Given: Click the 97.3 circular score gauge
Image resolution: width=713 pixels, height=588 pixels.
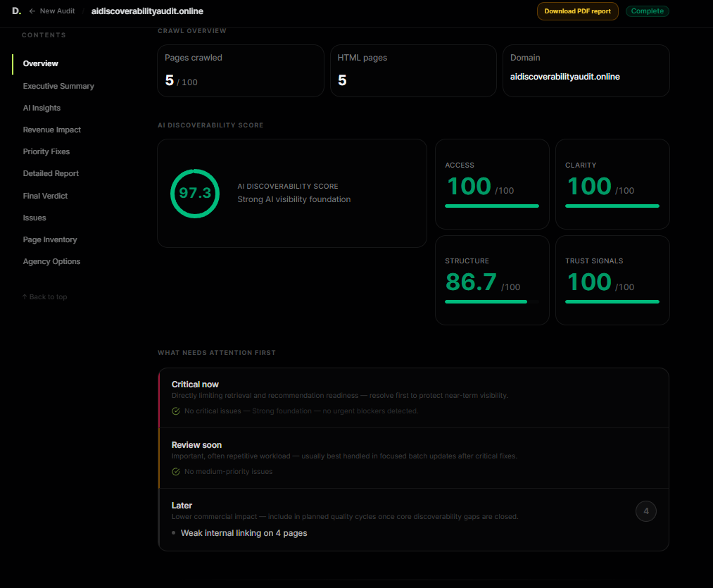Looking at the screenshot, I should [x=195, y=194].
